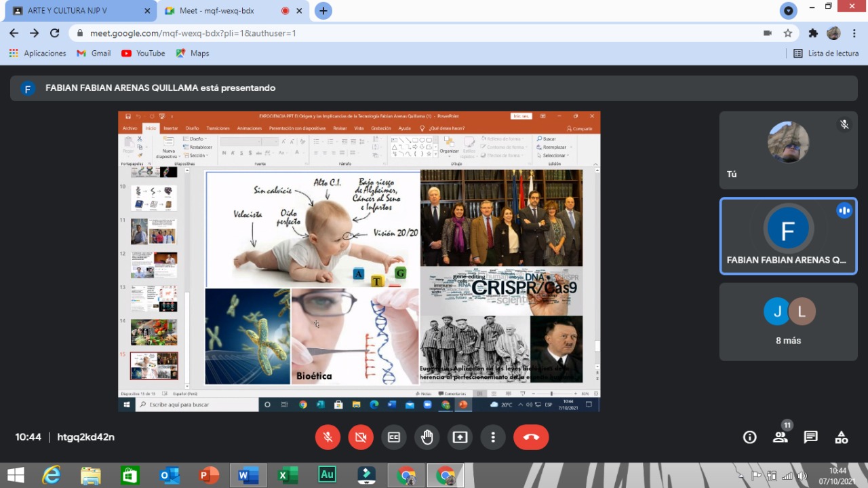
Task: Click the red leave call button
Action: [x=531, y=437]
